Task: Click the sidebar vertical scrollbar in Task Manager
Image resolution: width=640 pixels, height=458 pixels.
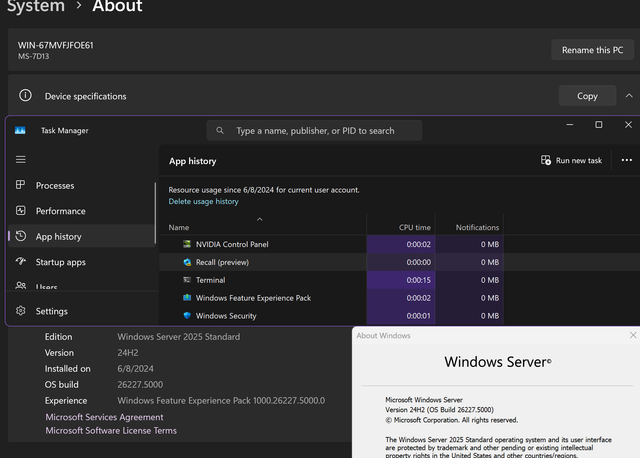Action: point(155,213)
